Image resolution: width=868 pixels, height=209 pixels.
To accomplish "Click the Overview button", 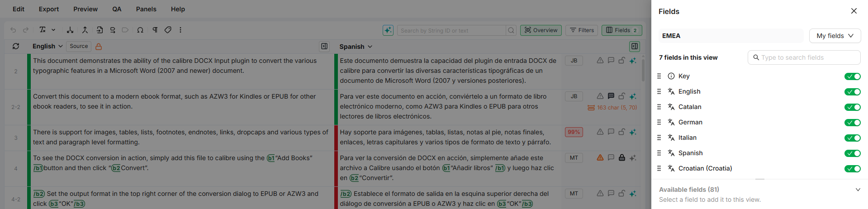I will click(541, 30).
